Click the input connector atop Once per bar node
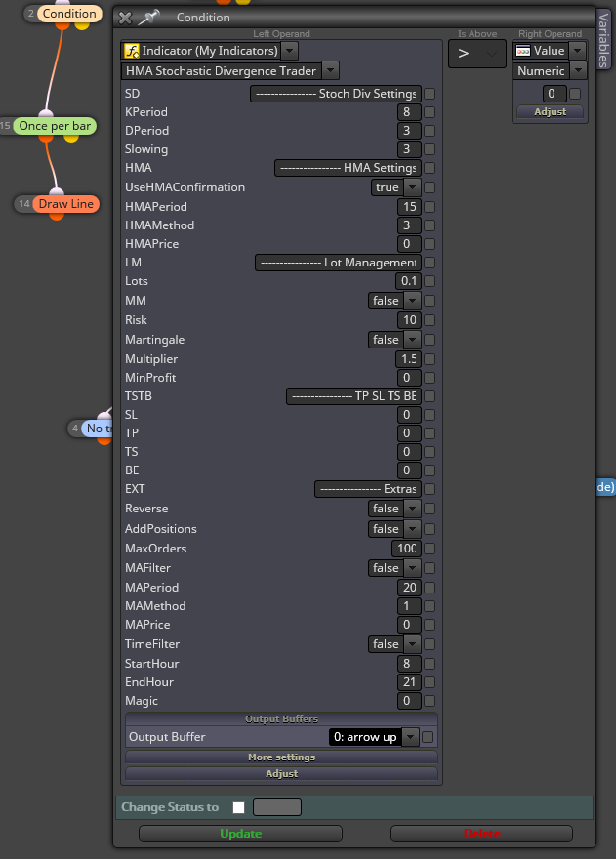This screenshot has height=859, width=616. tap(46, 114)
